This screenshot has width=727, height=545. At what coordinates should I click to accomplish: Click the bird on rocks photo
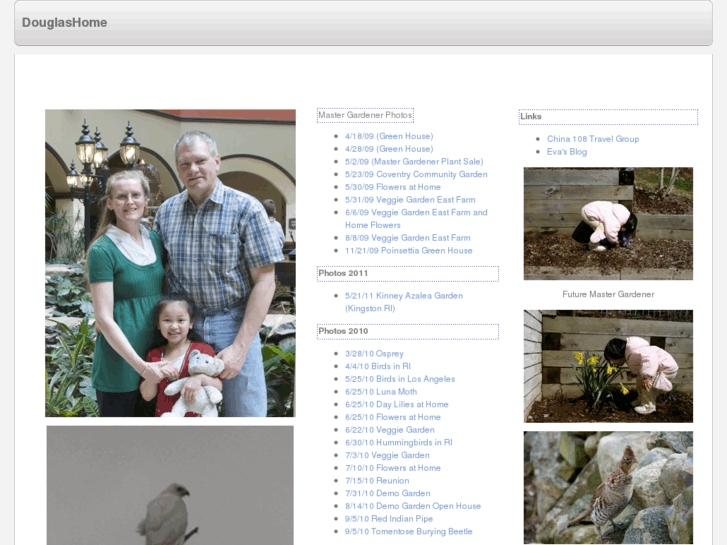pyautogui.click(x=608, y=487)
